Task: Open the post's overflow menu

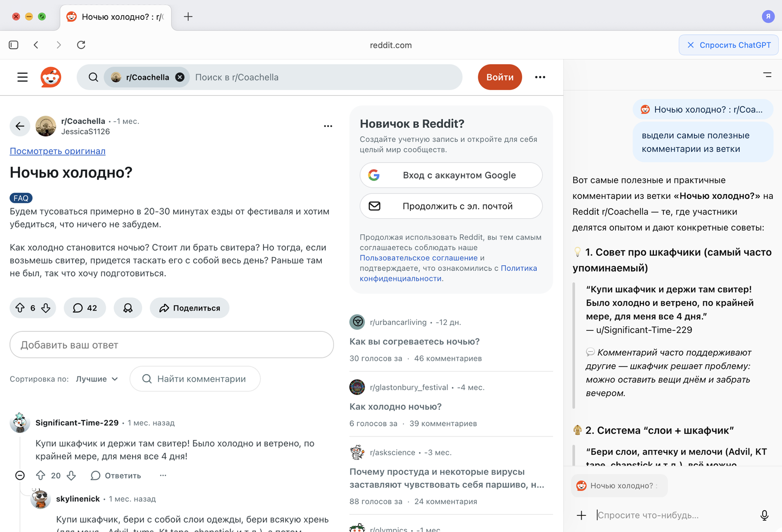Action: 328,126
